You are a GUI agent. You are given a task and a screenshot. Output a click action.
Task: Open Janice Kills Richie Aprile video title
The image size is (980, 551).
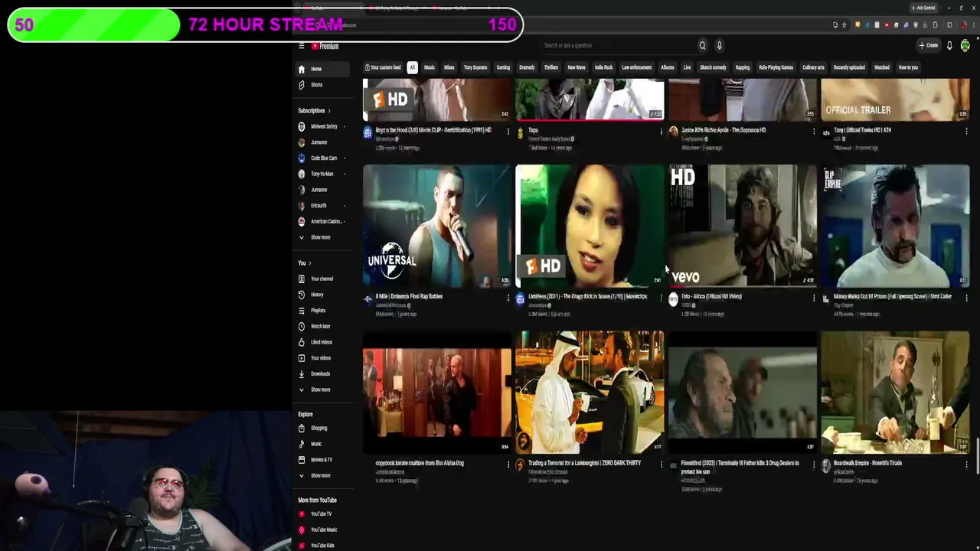pos(724,130)
